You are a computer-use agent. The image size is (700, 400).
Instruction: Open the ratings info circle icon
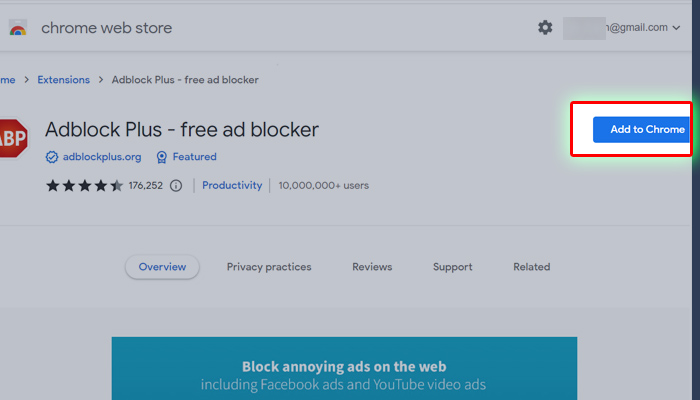(176, 186)
